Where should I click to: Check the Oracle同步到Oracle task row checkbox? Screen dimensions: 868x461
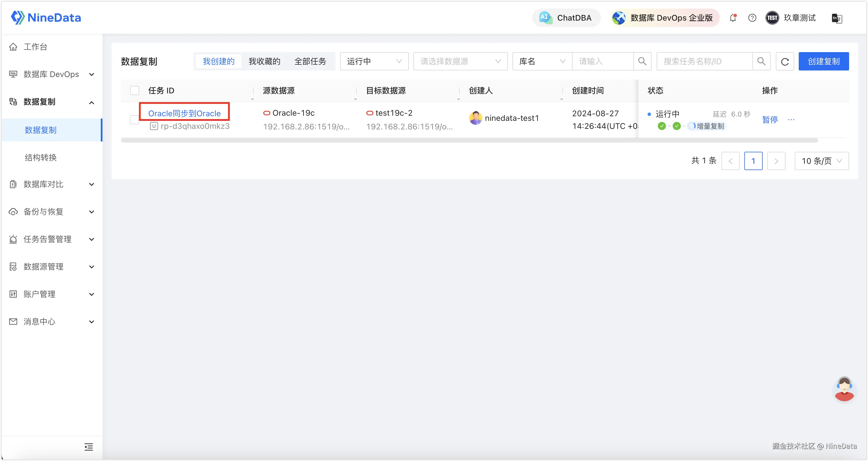point(135,120)
